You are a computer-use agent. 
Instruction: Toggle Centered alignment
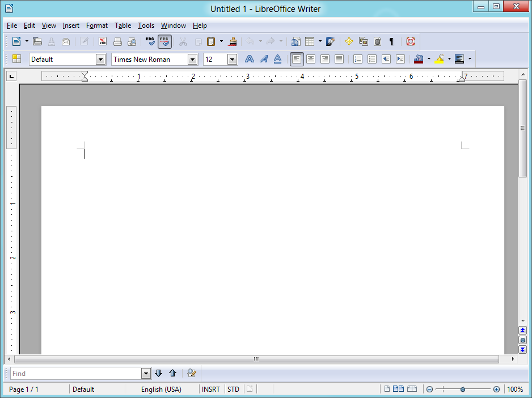pyautogui.click(x=311, y=59)
